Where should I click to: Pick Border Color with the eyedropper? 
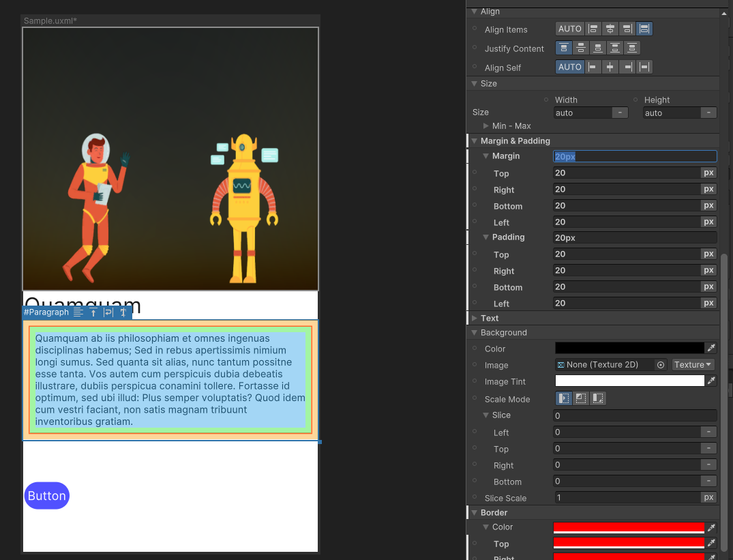tap(711, 528)
